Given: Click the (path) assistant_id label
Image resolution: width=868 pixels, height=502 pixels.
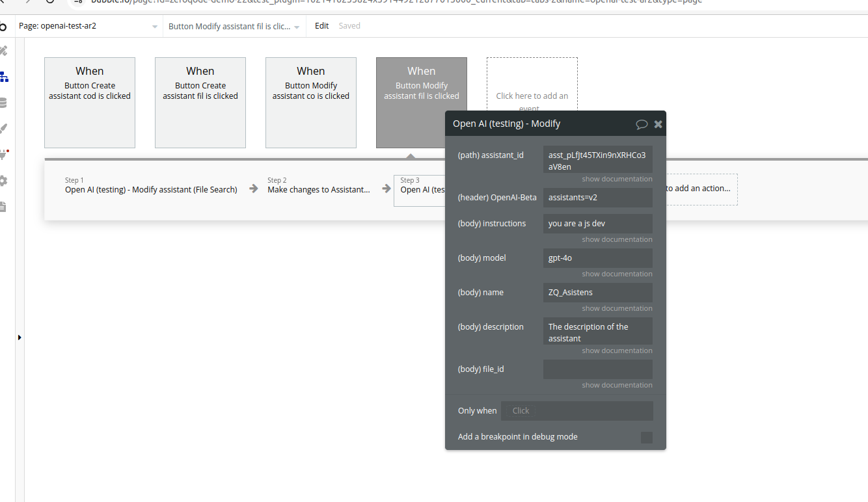Looking at the screenshot, I should click(x=491, y=155).
